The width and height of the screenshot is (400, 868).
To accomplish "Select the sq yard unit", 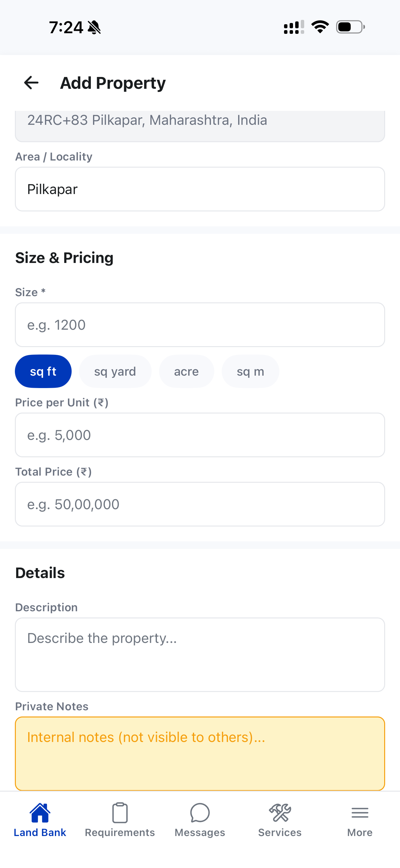I will pyautogui.click(x=115, y=371).
